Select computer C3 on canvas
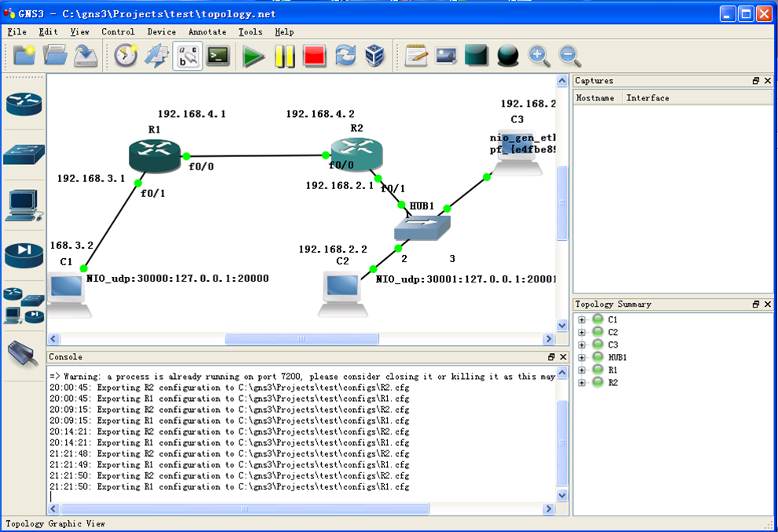 click(x=517, y=154)
